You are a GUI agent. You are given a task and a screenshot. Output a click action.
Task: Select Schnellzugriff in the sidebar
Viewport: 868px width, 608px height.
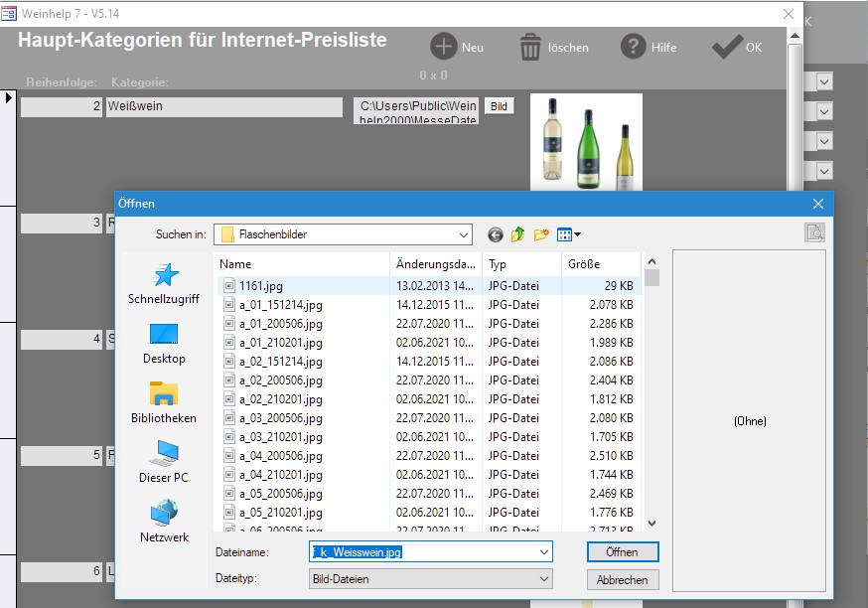[x=163, y=283]
